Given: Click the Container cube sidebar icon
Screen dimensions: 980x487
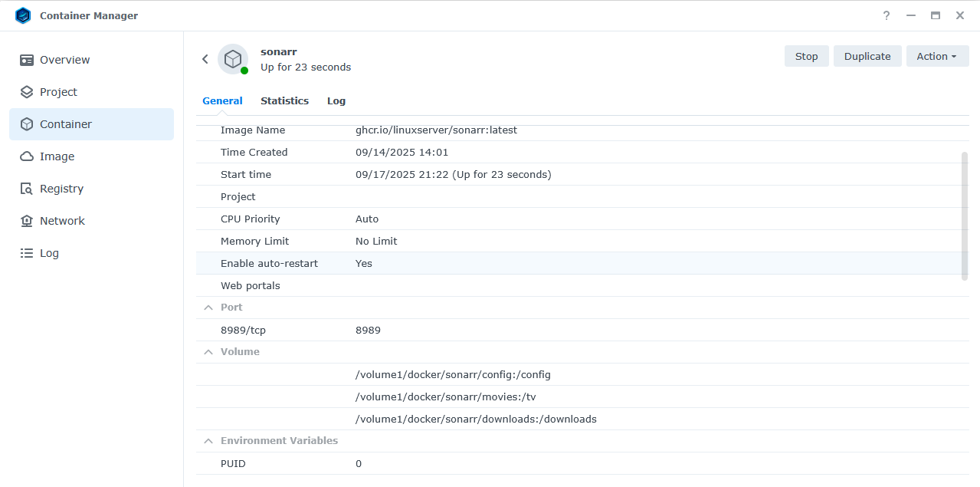Looking at the screenshot, I should 27,124.
